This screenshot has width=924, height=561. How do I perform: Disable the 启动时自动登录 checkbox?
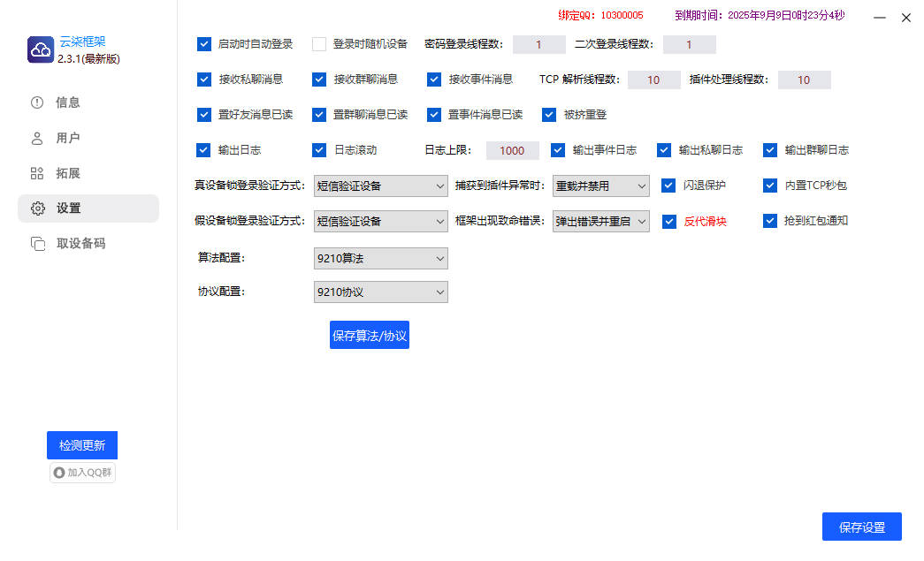(204, 43)
